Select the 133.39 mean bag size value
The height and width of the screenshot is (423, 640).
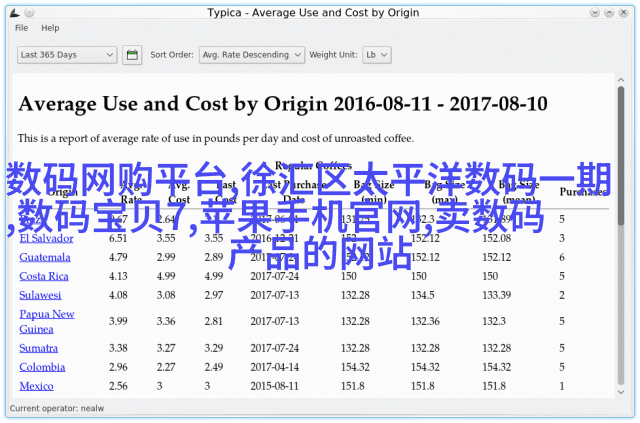497,295
